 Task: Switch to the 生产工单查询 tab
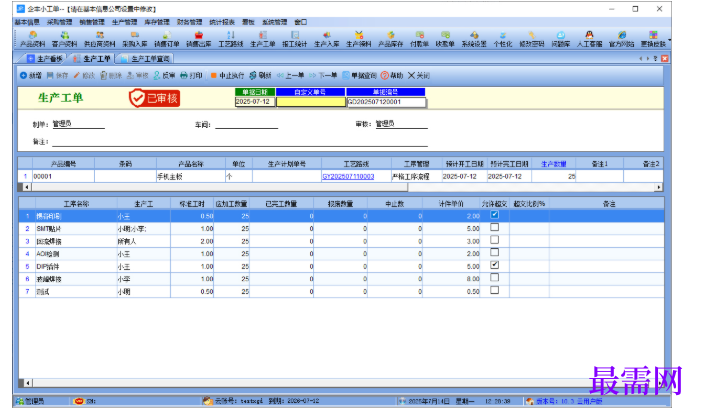145,59
